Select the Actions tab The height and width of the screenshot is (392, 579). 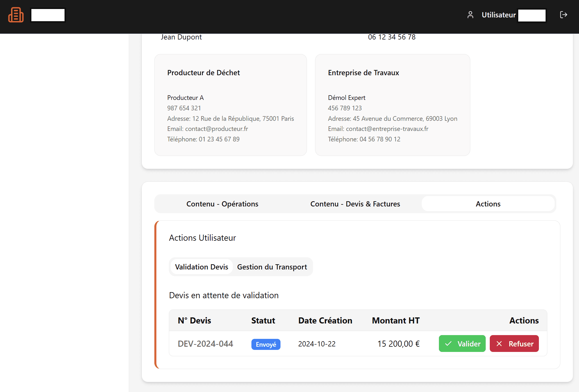(x=488, y=204)
